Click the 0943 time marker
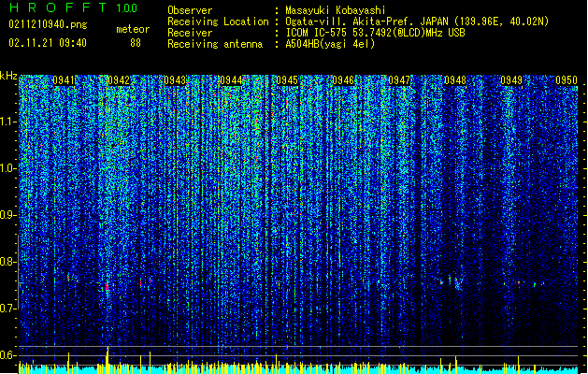Image resolution: width=588 pixels, height=374 pixels. coord(175,80)
